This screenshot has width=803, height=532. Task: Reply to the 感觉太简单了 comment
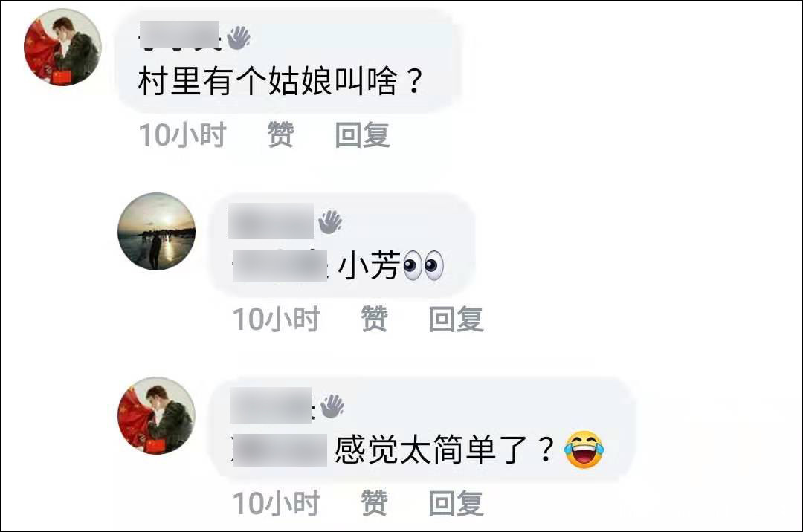coord(457,503)
